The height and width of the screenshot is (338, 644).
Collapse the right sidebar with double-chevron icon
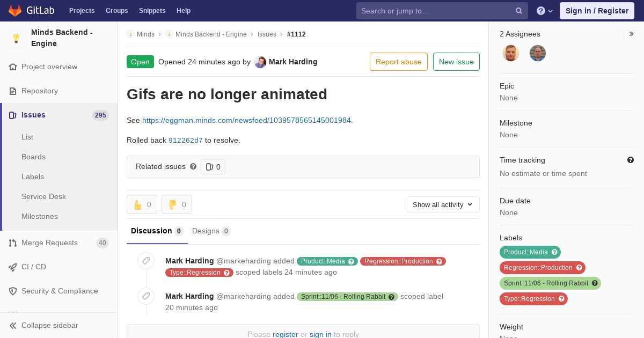pos(632,34)
